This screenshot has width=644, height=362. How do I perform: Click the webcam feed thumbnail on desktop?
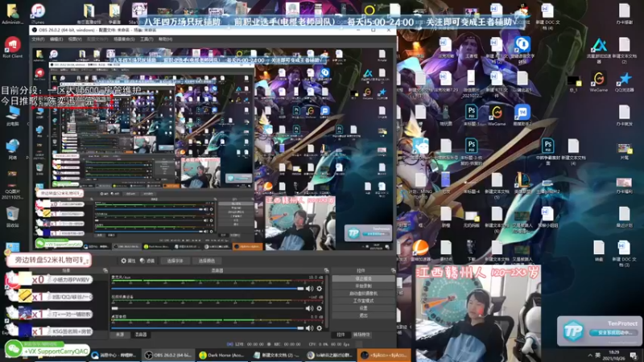(x=478, y=315)
